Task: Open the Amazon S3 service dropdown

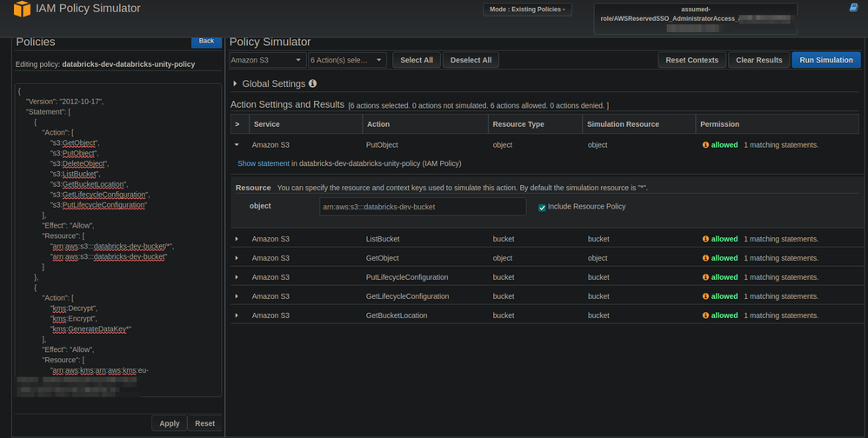Action: click(267, 60)
